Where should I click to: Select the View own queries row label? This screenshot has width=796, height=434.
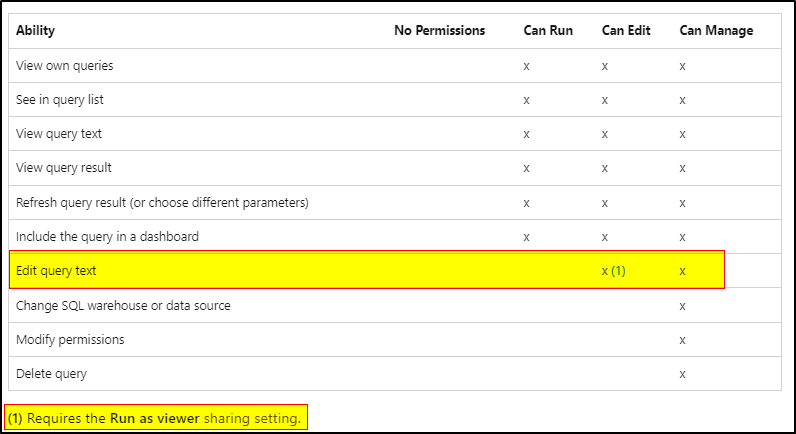(64, 66)
